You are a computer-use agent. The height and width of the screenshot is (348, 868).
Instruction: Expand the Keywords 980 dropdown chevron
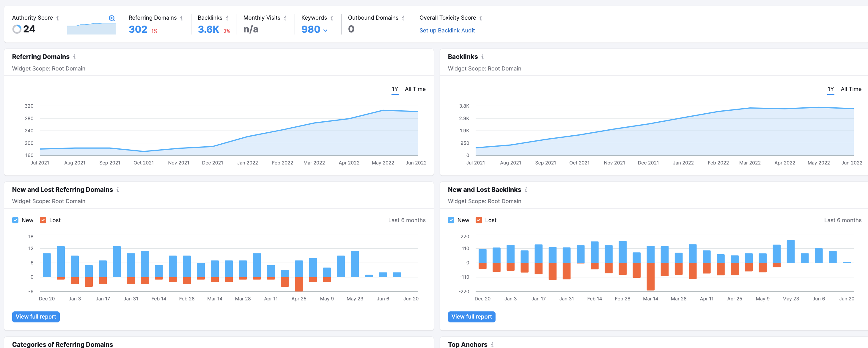[325, 30]
